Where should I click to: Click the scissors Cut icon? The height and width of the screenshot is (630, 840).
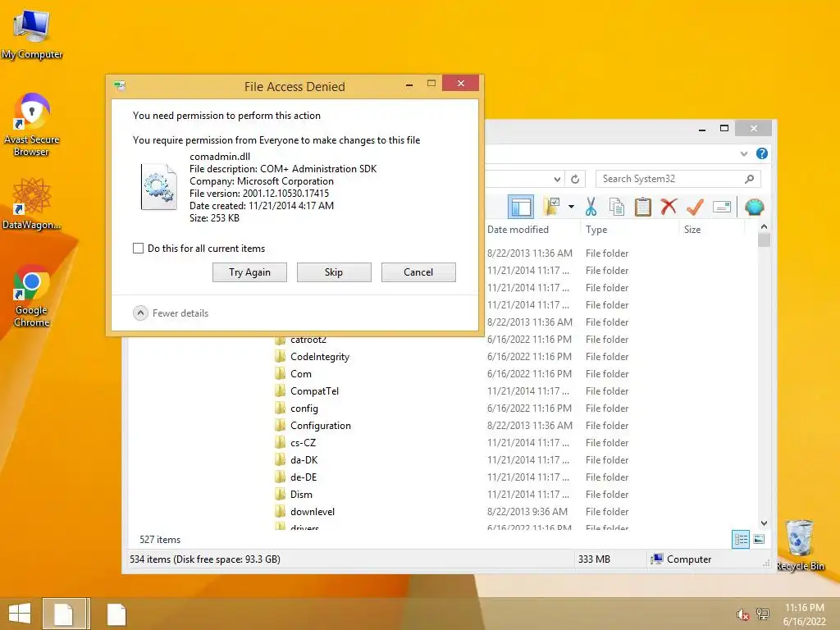click(591, 207)
